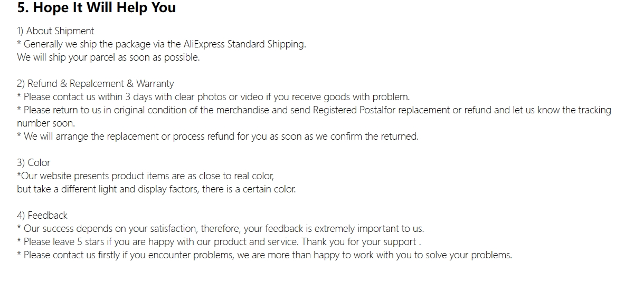Click the 'Registered Postalfor replacement' sentence
Image resolution: width=644 pixels, height=282 pixels.
(x=314, y=110)
